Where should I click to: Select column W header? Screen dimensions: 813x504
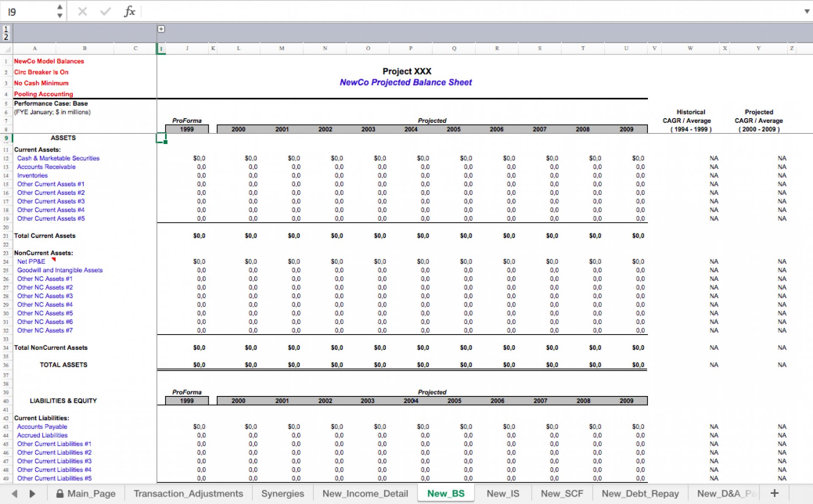tap(690, 48)
